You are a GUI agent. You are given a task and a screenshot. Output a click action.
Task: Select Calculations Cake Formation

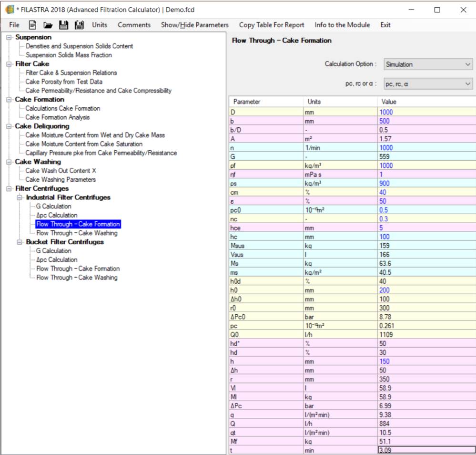[63, 109]
